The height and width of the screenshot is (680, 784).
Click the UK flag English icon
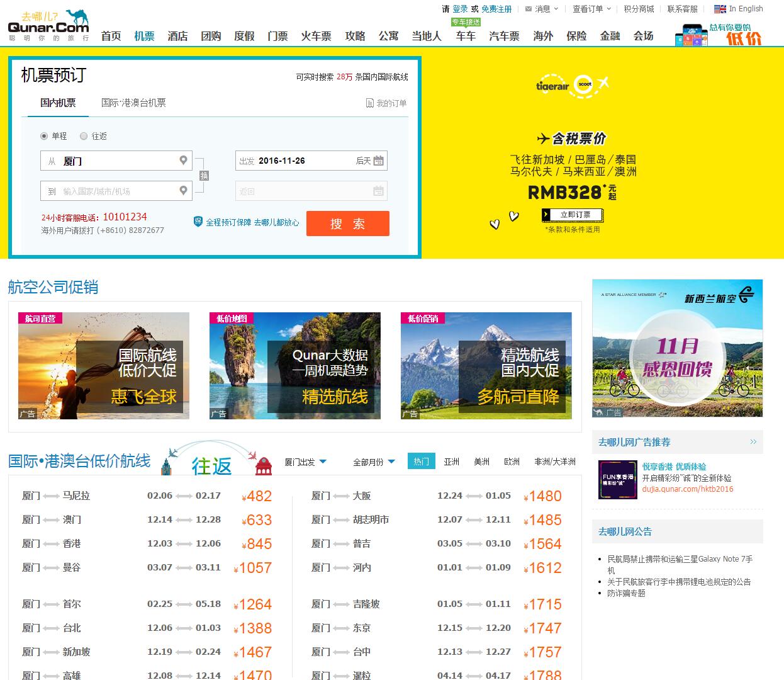click(x=720, y=9)
